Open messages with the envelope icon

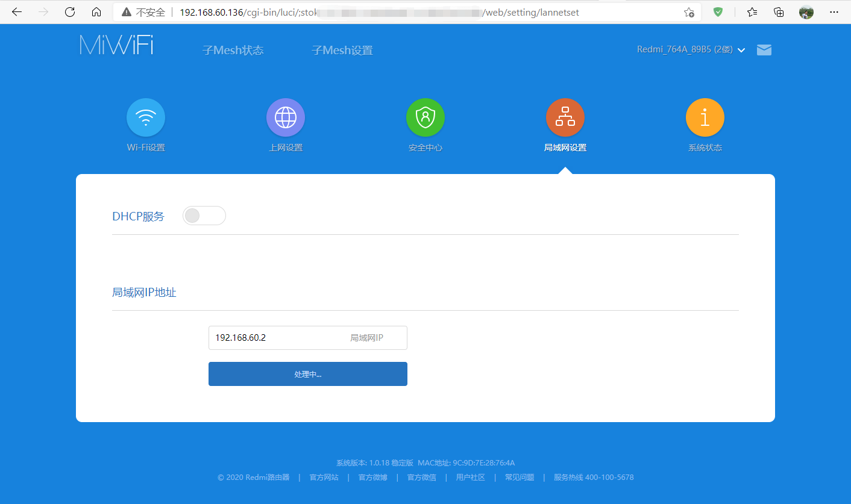coord(764,50)
